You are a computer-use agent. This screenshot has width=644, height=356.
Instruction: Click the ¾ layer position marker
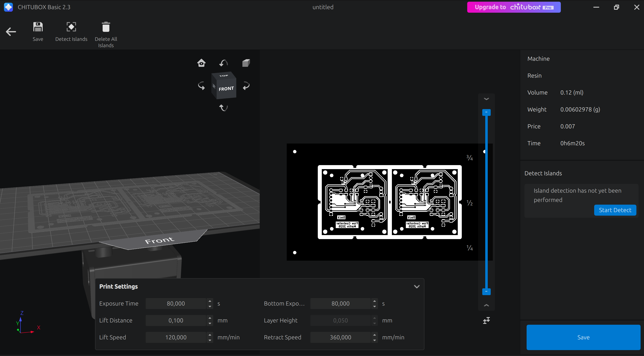point(470,158)
